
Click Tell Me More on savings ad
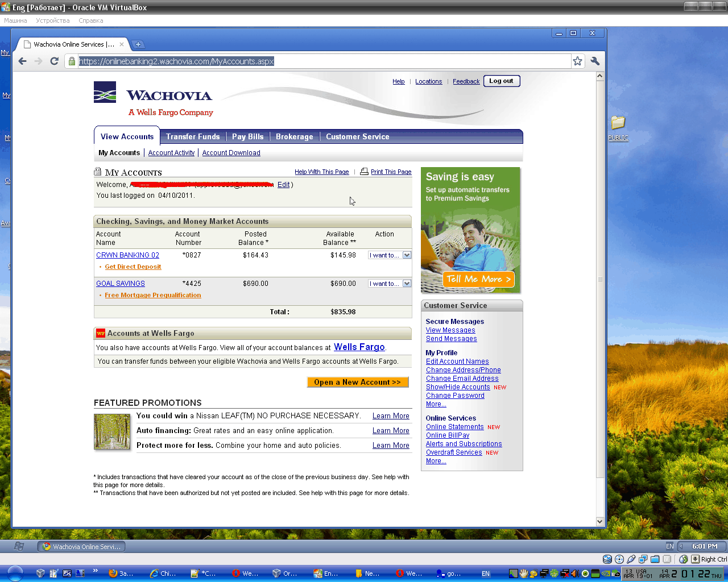(478, 279)
